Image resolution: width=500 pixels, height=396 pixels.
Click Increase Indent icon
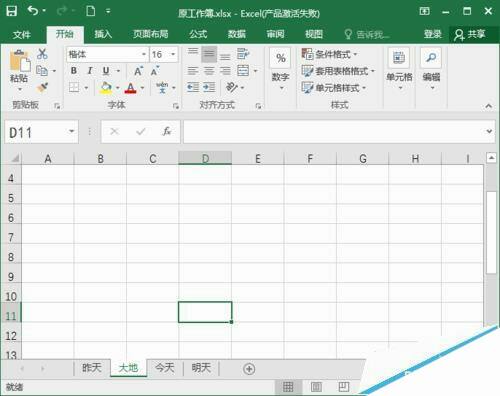pyautogui.click(x=209, y=87)
